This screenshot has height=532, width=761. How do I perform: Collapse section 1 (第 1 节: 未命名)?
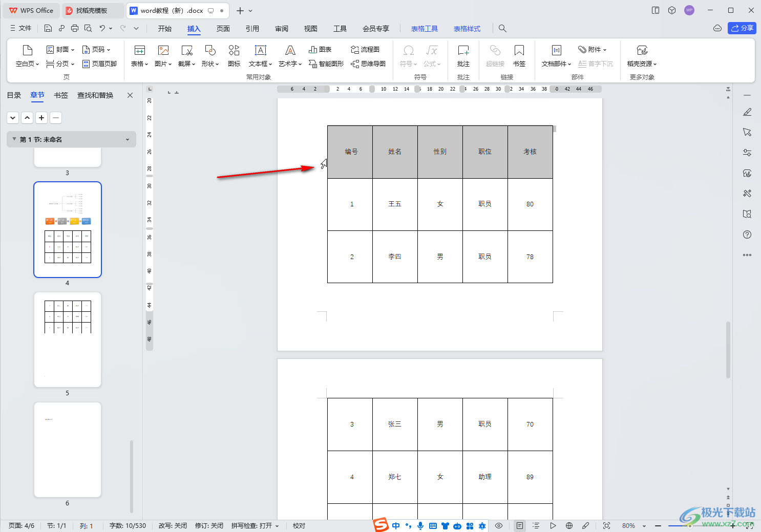point(14,139)
